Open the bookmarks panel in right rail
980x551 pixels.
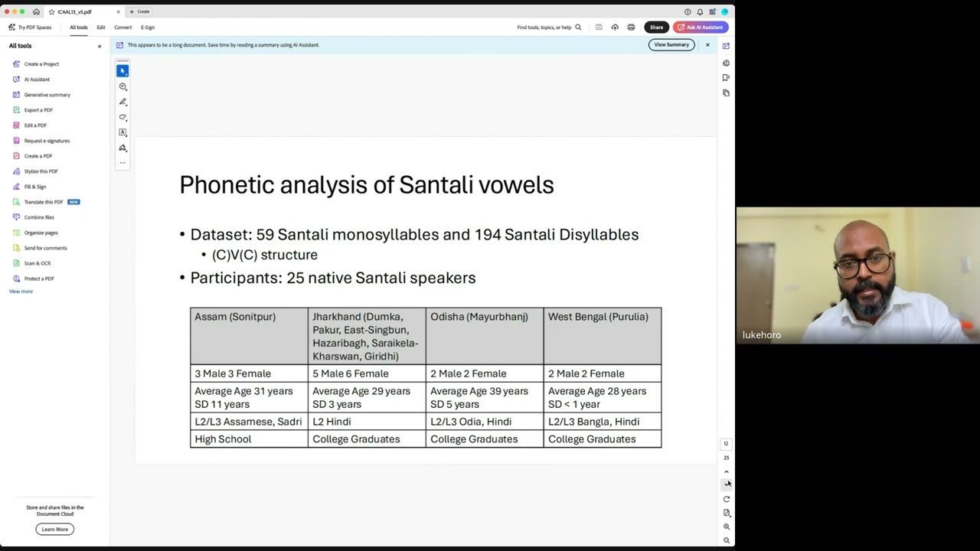point(726,77)
